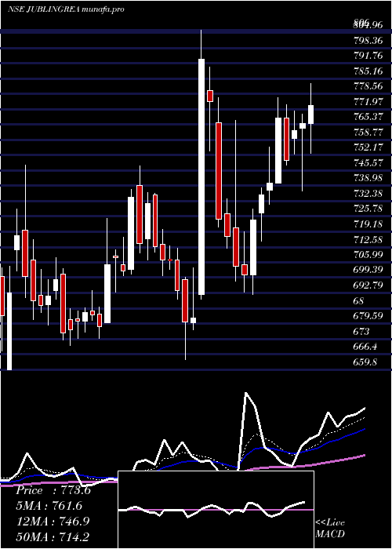Click the 712.58 price axis label
392x549 pixels.
[368, 239]
